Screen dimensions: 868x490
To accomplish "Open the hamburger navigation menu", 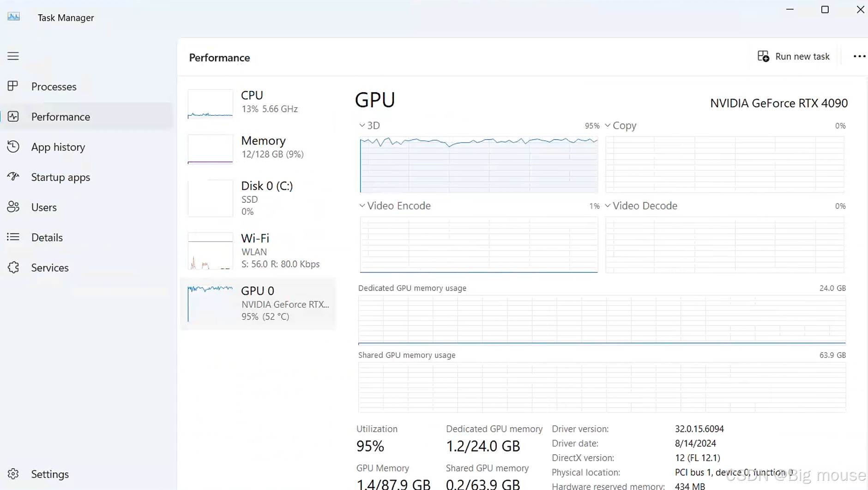I will [x=13, y=56].
